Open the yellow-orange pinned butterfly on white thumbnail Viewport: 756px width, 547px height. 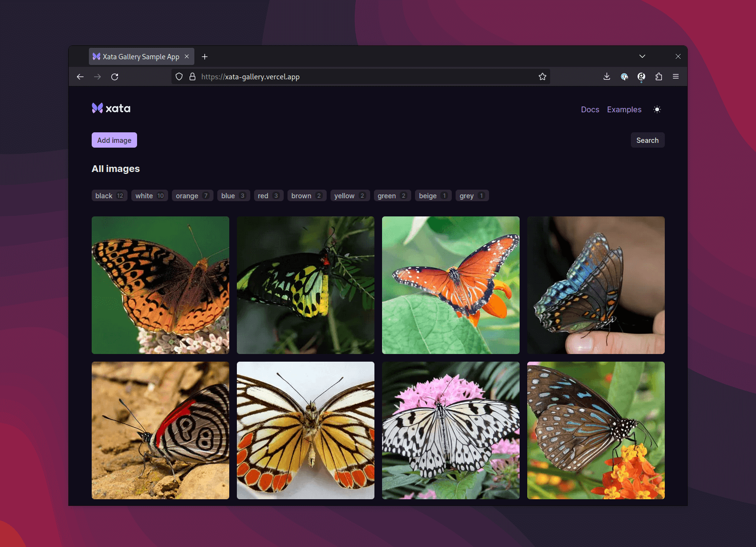pyautogui.click(x=306, y=430)
